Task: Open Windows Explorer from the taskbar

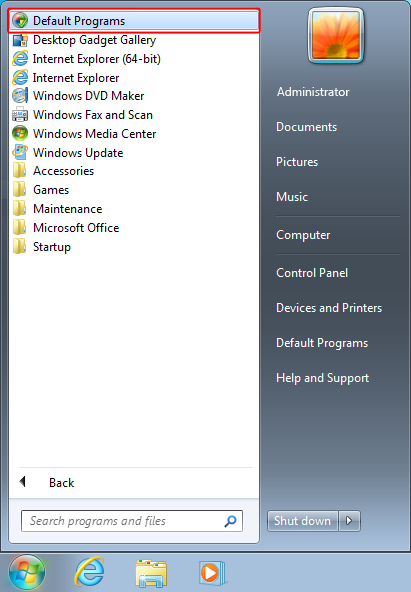Action: [x=151, y=573]
